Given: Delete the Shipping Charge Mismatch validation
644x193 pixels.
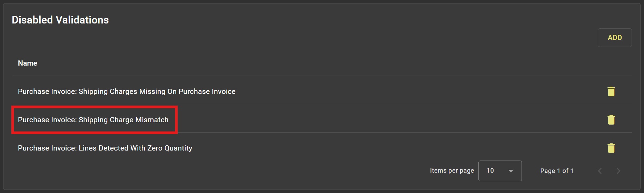Looking at the screenshot, I should tap(611, 120).
